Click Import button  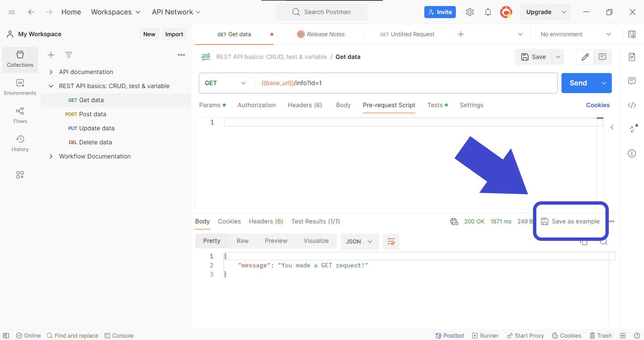pyautogui.click(x=174, y=34)
